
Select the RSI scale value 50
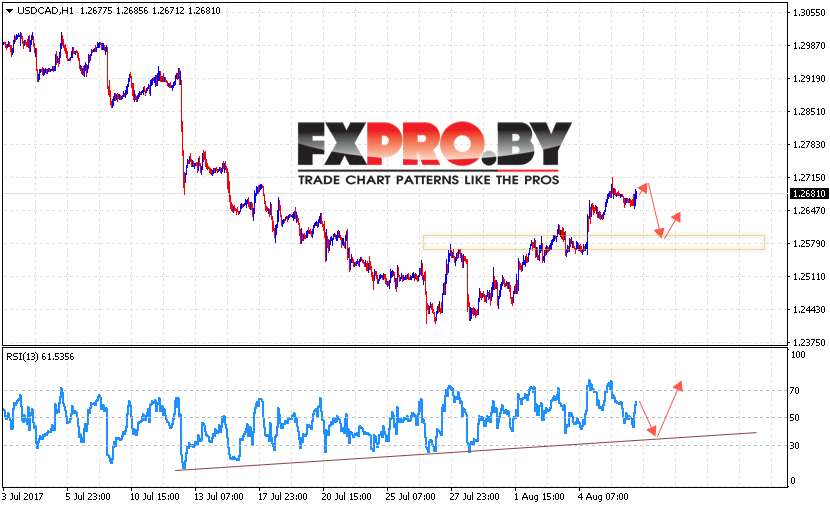[x=795, y=418]
